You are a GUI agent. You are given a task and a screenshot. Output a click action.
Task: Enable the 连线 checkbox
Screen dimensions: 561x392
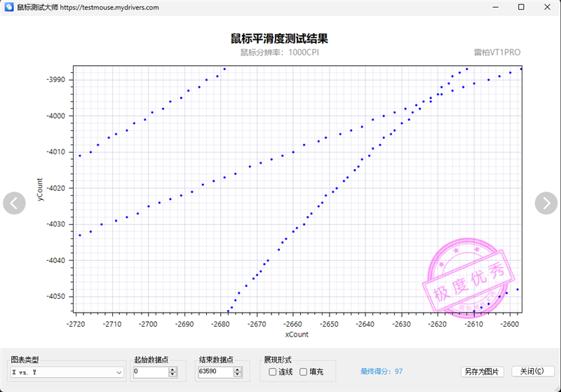[272, 372]
